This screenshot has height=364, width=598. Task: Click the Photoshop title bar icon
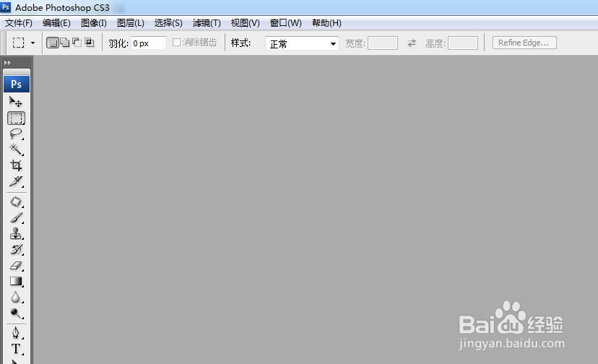(6, 7)
